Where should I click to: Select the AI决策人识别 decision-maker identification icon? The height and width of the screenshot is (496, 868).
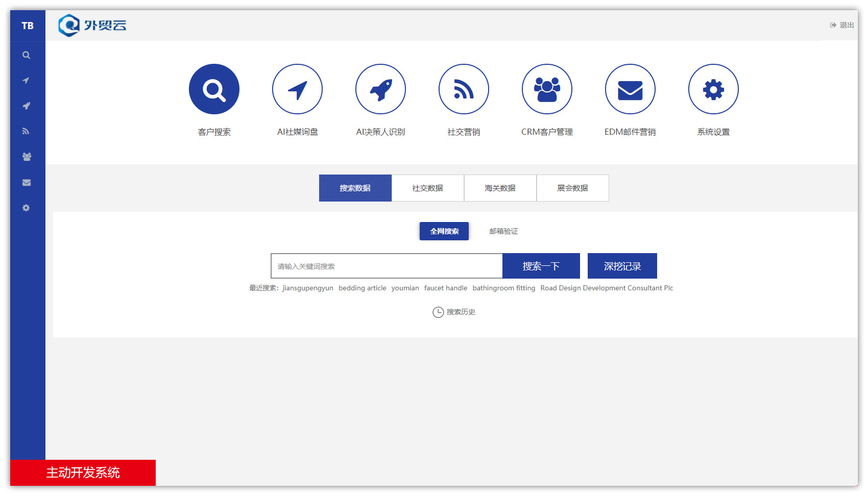[x=380, y=89]
